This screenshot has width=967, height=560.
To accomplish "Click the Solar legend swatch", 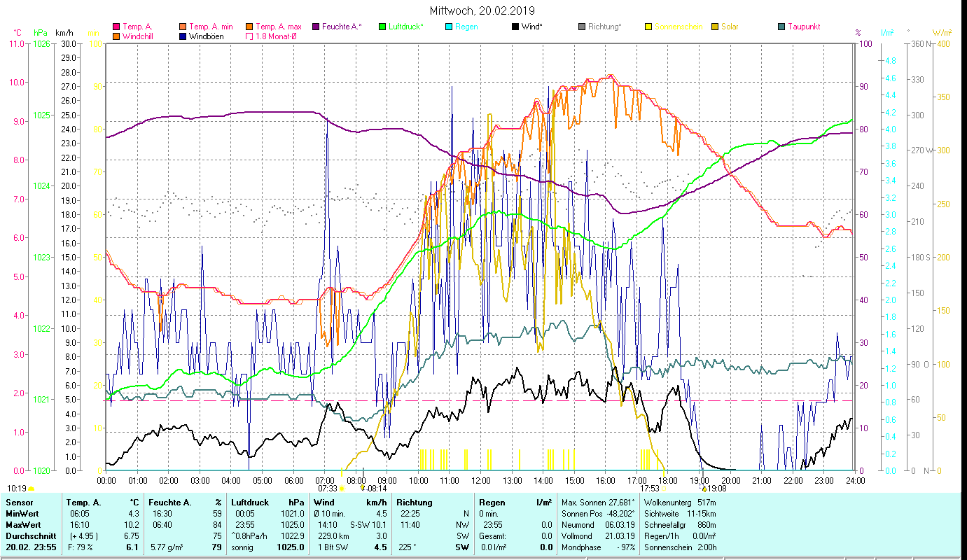I will tap(714, 27).
